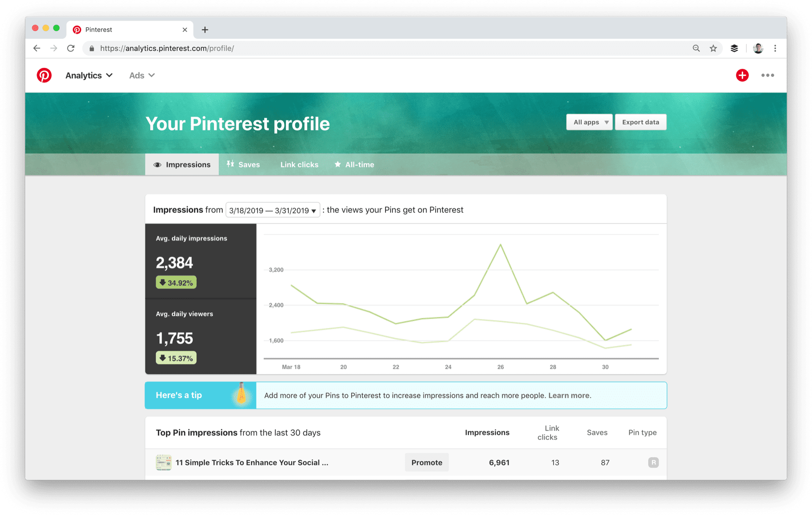The image size is (812, 516).
Task: Click the 15.37% change badge
Action: (x=176, y=358)
